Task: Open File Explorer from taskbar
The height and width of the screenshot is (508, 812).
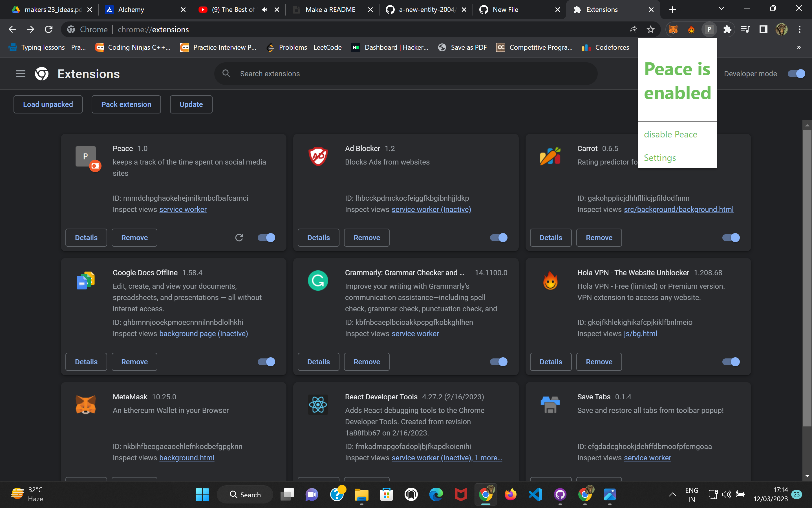Action: (361, 494)
